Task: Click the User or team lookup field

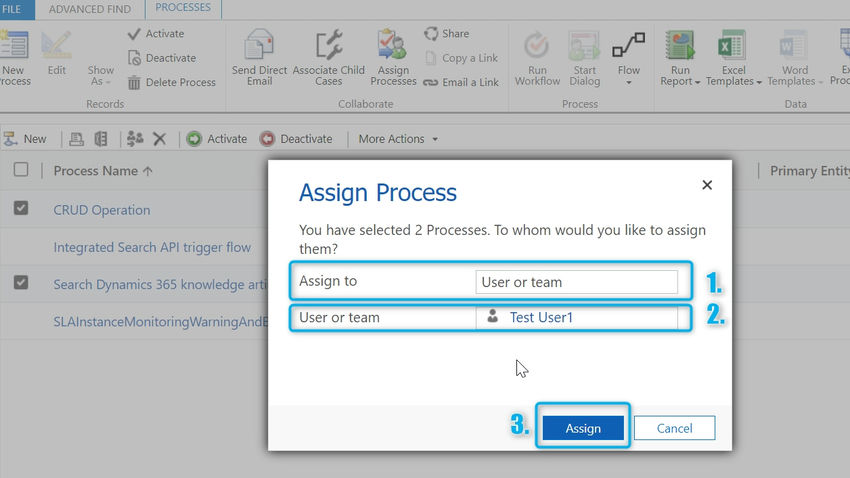Action: (576, 318)
